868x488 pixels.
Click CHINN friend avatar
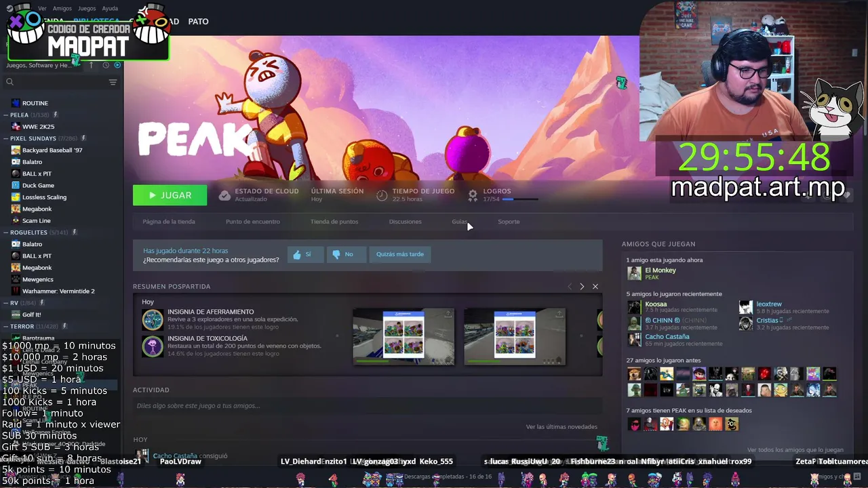[x=634, y=323]
